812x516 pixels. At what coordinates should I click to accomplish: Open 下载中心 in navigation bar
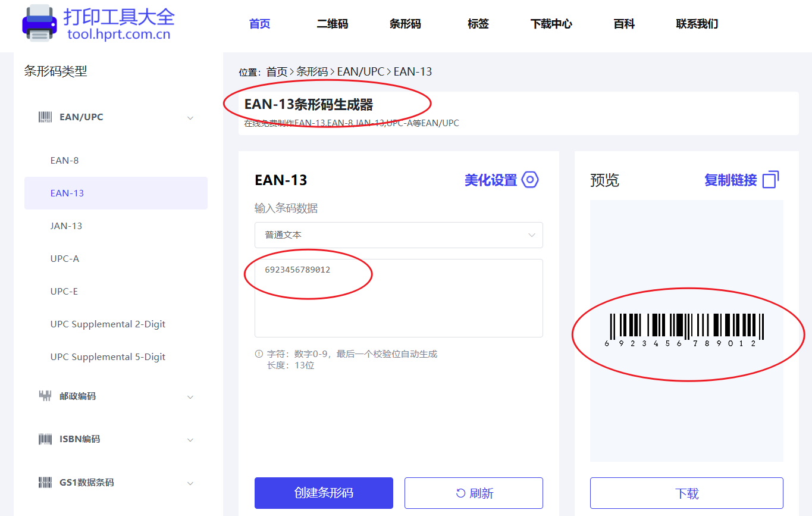tap(551, 24)
